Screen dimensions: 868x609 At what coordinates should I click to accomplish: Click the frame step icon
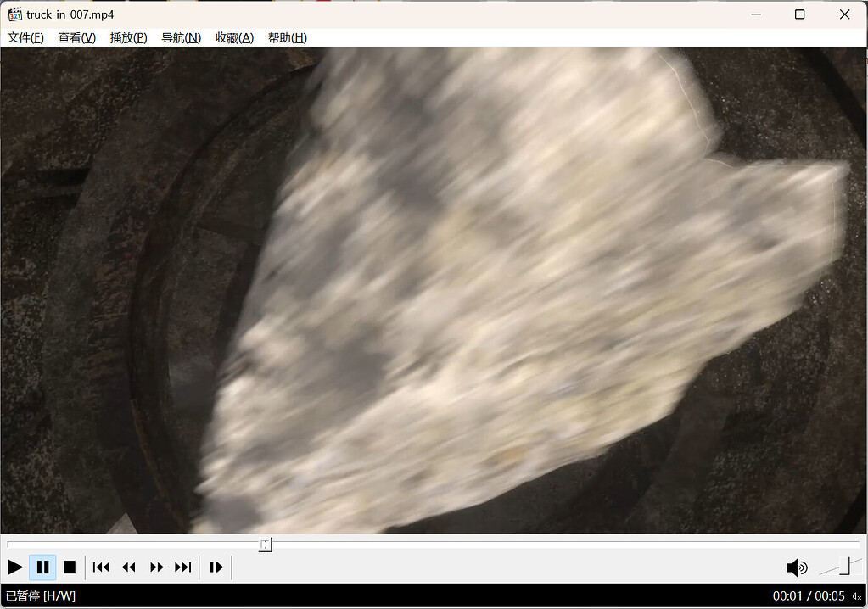pos(216,567)
